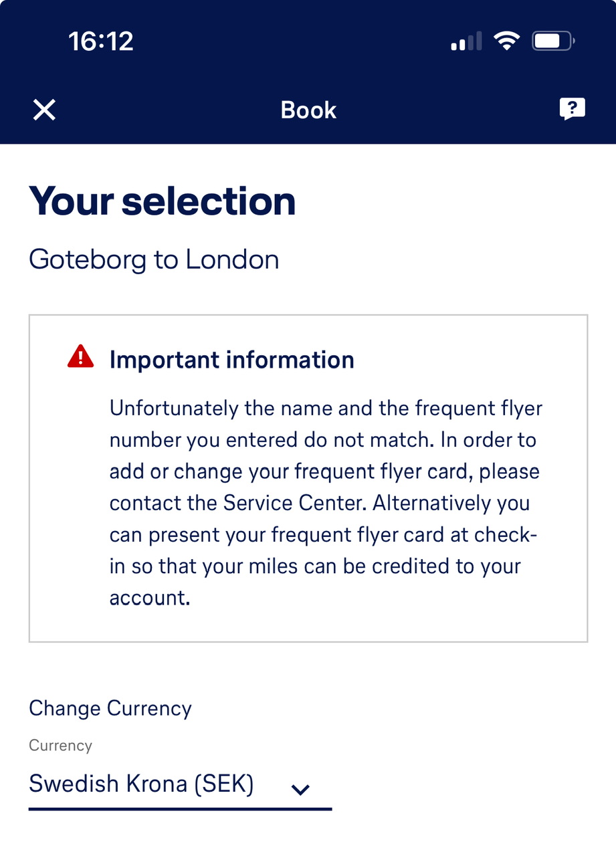The width and height of the screenshot is (616, 856).
Task: Tap the underline beneath the currency field
Action: tap(180, 809)
